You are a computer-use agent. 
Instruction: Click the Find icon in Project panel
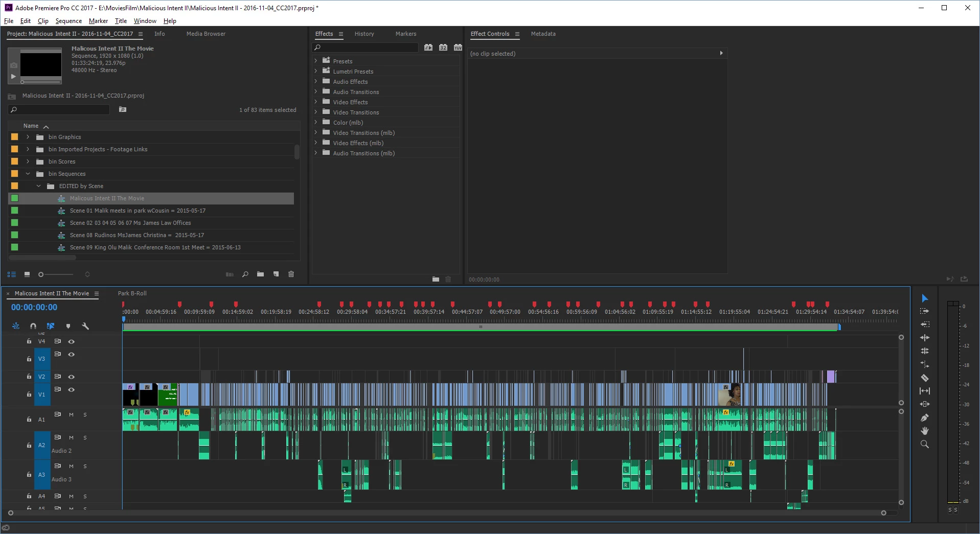(245, 274)
